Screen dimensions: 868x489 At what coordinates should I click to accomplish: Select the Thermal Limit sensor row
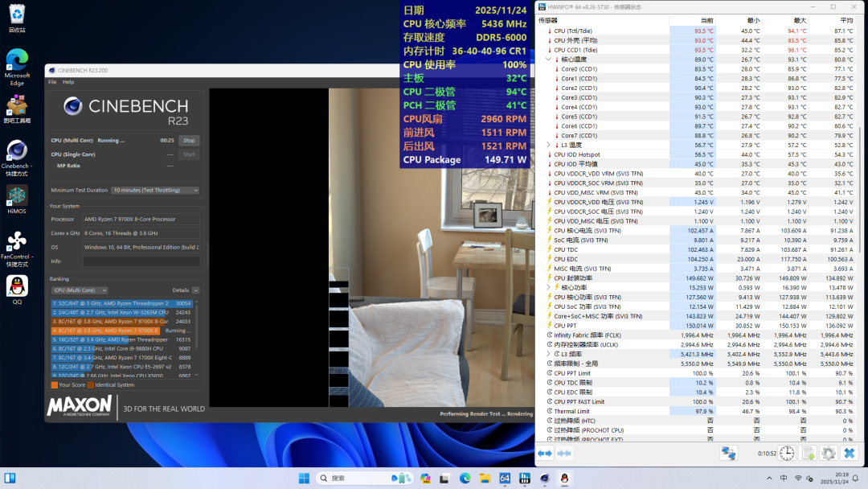click(x=696, y=411)
